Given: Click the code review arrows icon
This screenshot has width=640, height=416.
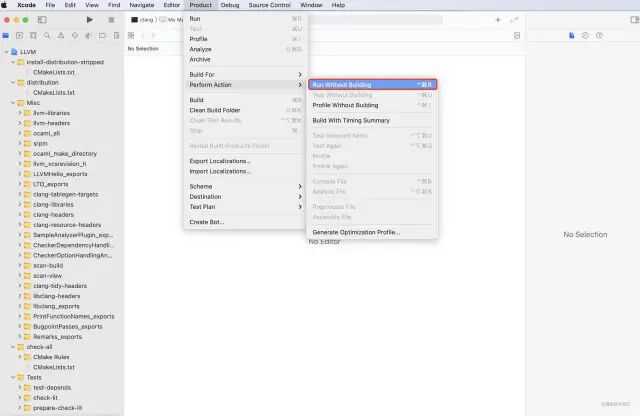Looking at the screenshot, I should [514, 20].
